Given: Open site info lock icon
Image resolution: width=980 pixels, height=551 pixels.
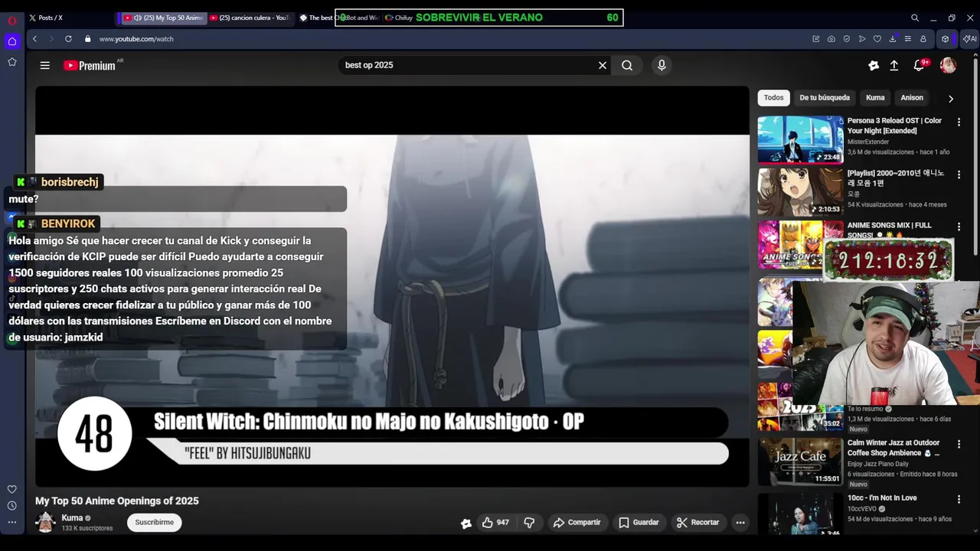Looking at the screenshot, I should click(88, 39).
